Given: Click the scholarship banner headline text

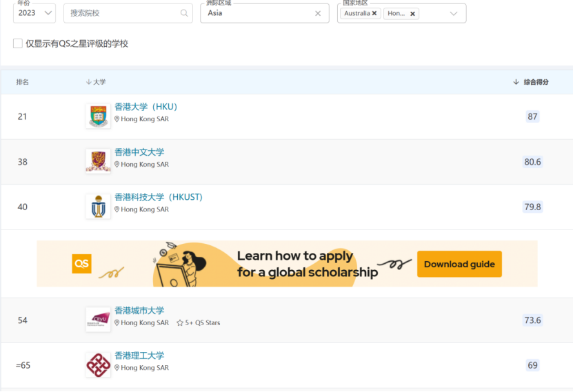Looking at the screenshot, I should pyautogui.click(x=307, y=264).
